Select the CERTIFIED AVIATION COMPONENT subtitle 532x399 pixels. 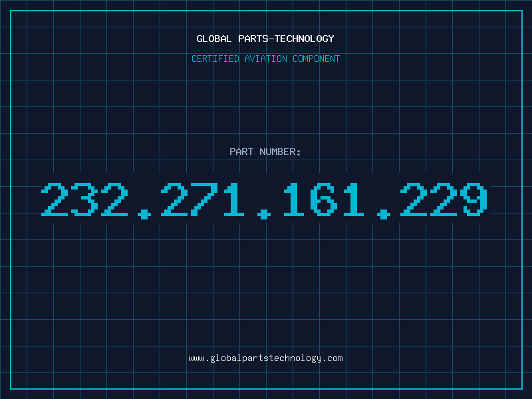[x=265, y=59]
